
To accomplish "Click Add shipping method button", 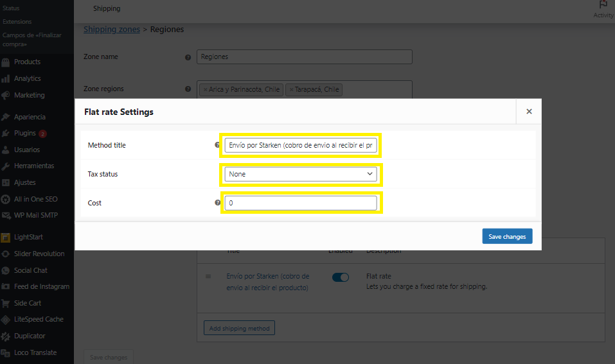I will click(x=239, y=328).
